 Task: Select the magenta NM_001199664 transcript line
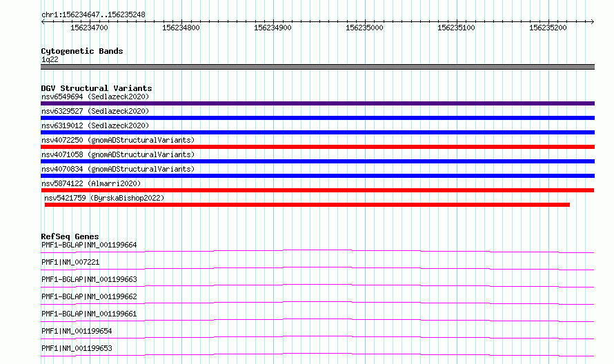click(317, 251)
